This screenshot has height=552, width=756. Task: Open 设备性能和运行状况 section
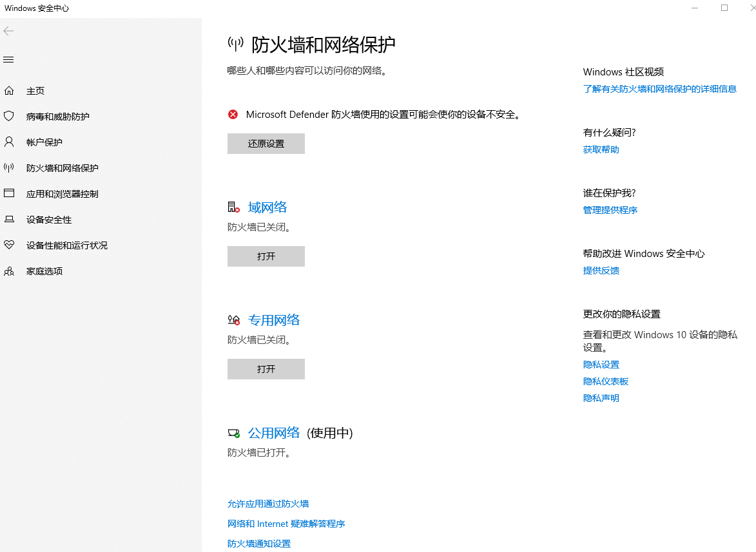pos(67,245)
